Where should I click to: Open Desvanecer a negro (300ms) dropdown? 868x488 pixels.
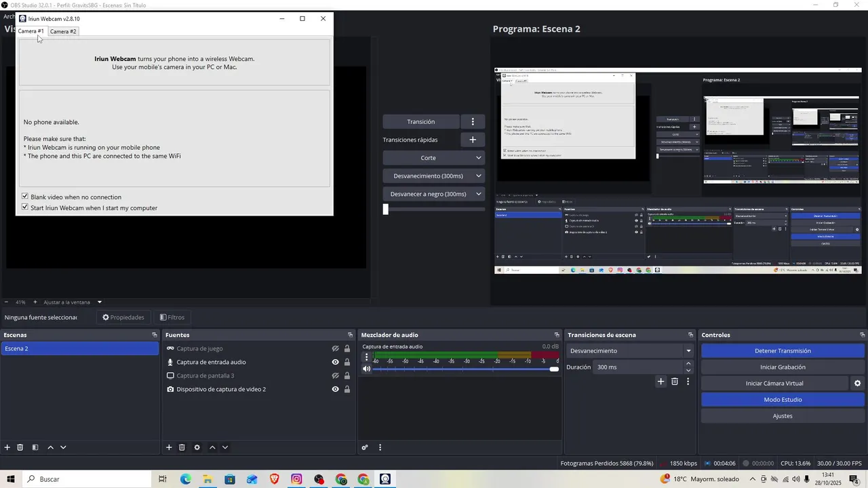click(434, 194)
